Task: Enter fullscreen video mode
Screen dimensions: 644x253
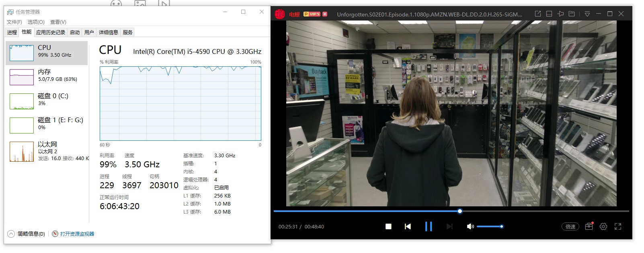Action: 618,226
